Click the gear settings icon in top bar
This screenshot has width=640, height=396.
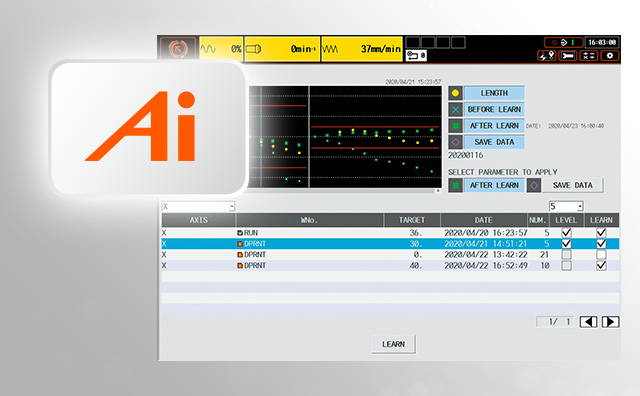tap(610, 56)
